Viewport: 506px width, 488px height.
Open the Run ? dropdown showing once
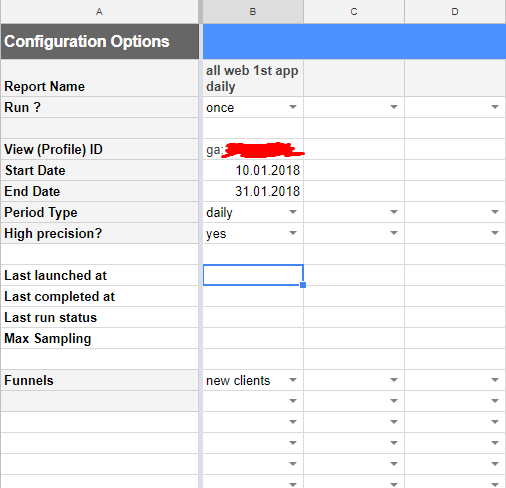coord(293,107)
